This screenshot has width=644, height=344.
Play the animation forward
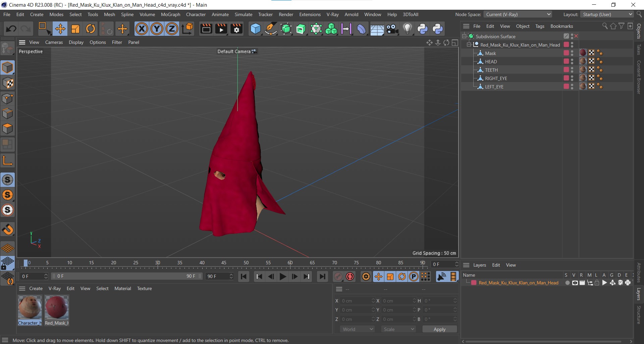[x=283, y=276]
